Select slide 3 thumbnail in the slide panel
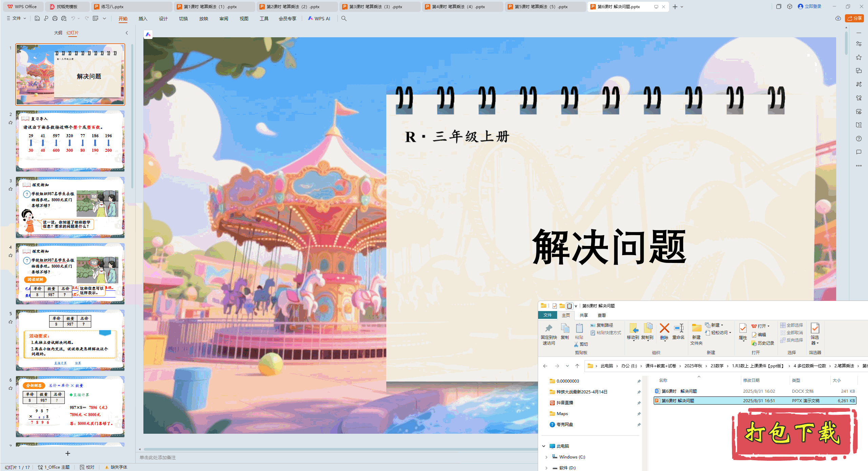Screen dimensions: 868x471 click(70, 207)
